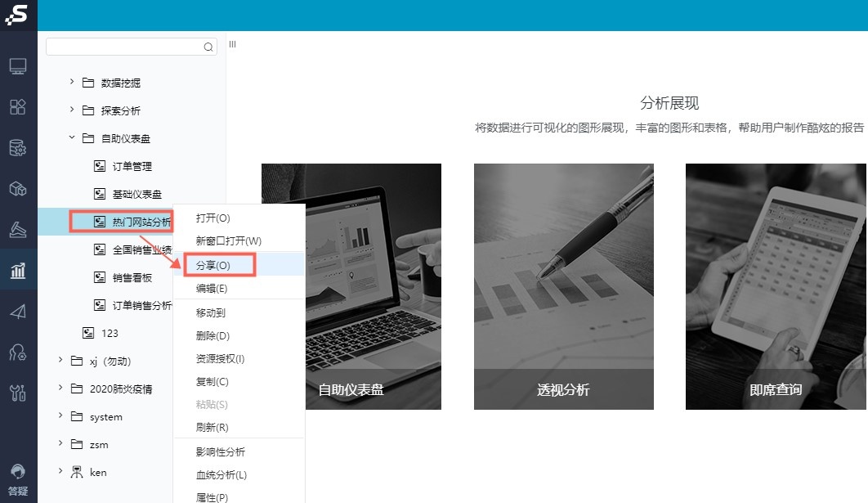Collapse the 自助仪表盘 folder
Screen dimensions: 868x503
[x=71, y=137]
